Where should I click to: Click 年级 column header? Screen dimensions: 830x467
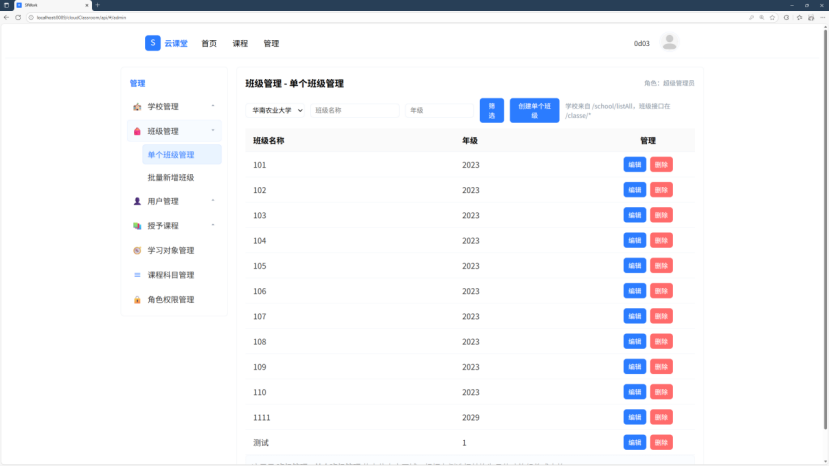click(x=470, y=141)
